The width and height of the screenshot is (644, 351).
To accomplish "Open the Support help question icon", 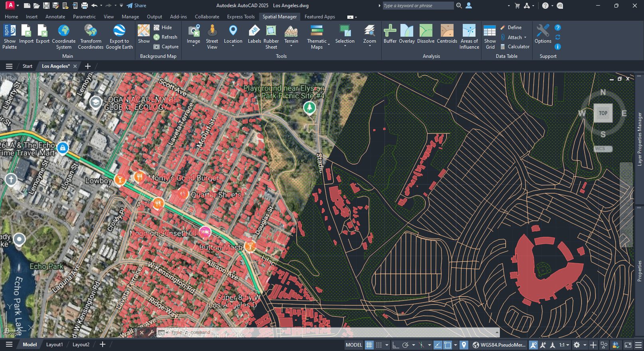I will coord(558,28).
